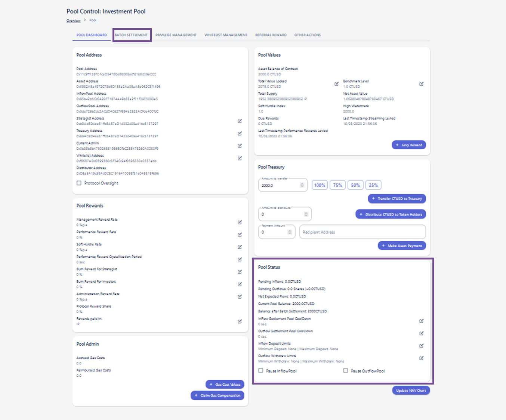
Task: Edit the Benchmark Level value
Action: tap(421, 84)
